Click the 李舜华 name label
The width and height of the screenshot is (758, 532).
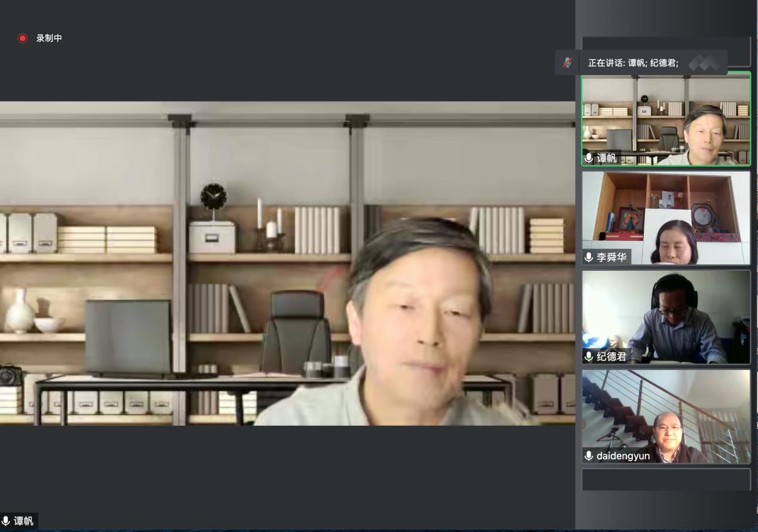point(611,258)
